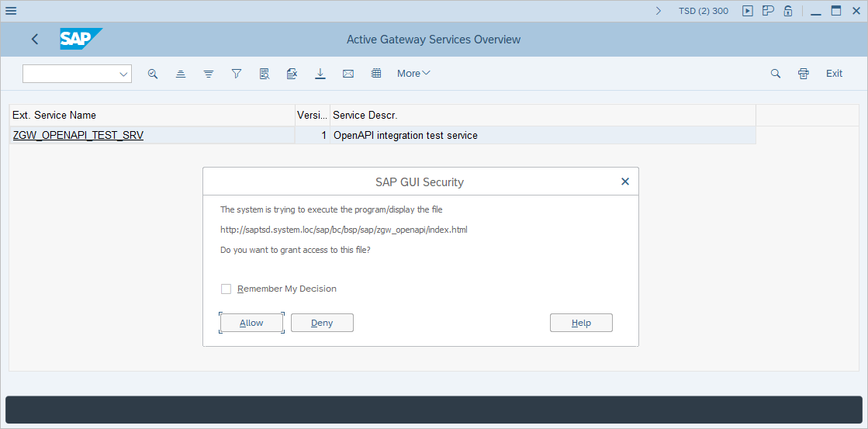868x429 pixels.
Task: Send the list via mail icon
Action: 348,74
